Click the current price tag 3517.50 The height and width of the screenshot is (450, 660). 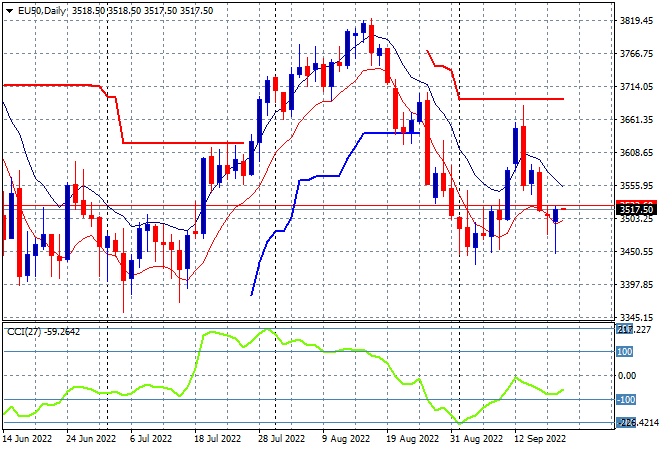636,210
